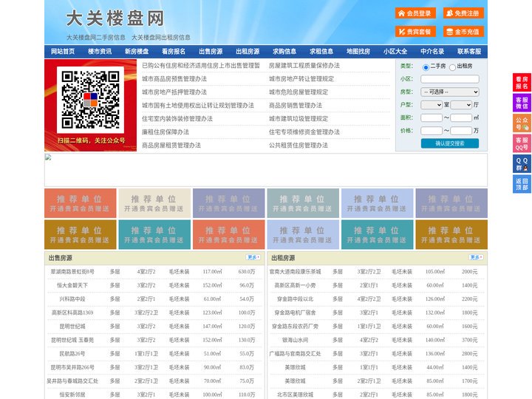Open 楼市资讯 navigation item

pos(100,52)
